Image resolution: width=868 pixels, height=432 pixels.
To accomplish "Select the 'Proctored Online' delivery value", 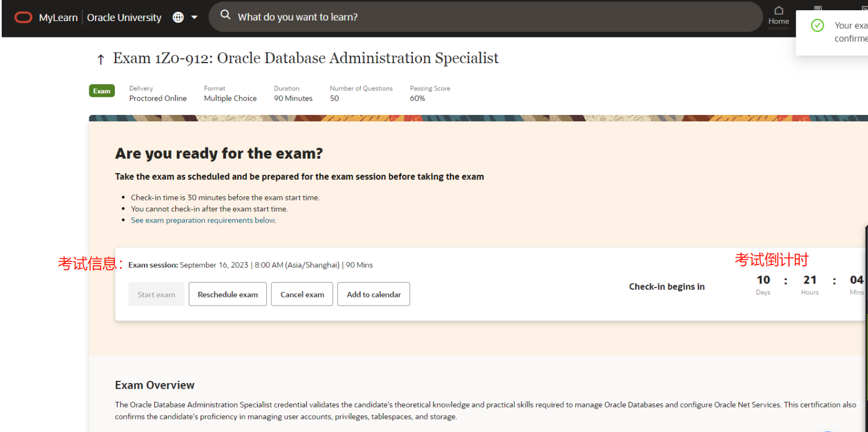I will 158,98.
